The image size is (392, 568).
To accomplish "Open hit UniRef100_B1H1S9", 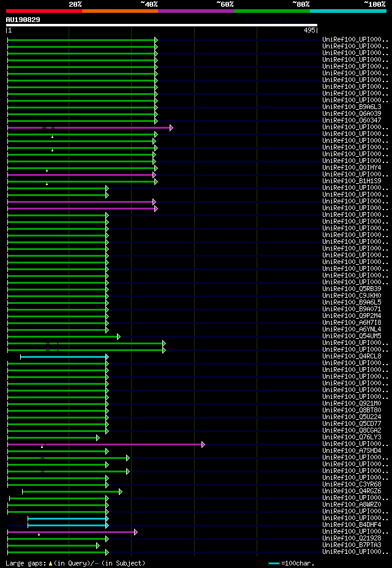I will pyautogui.click(x=352, y=181).
